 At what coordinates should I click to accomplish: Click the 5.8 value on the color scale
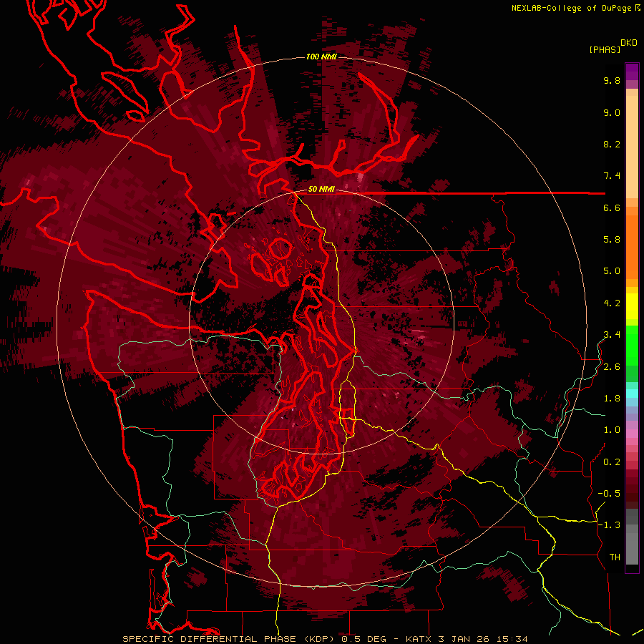point(612,240)
